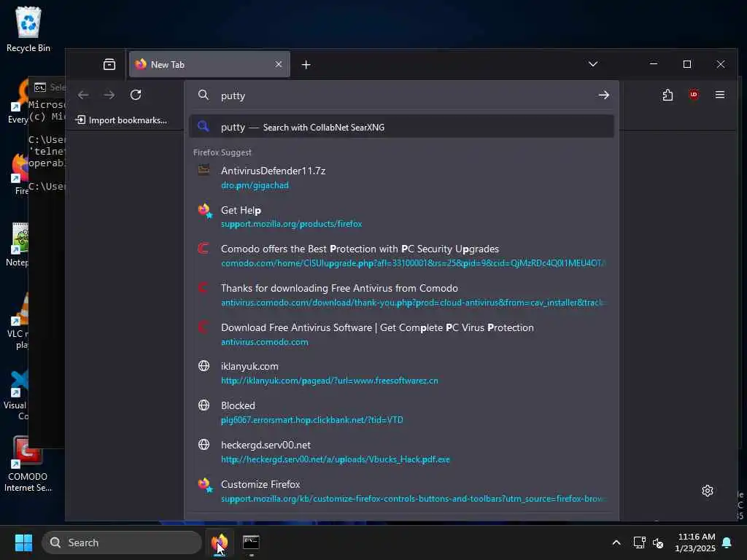Reload the current page
747x560 pixels.
[136, 95]
